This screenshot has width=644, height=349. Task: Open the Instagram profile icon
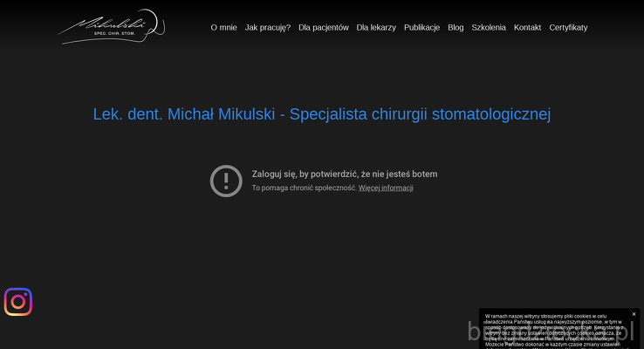click(x=18, y=302)
